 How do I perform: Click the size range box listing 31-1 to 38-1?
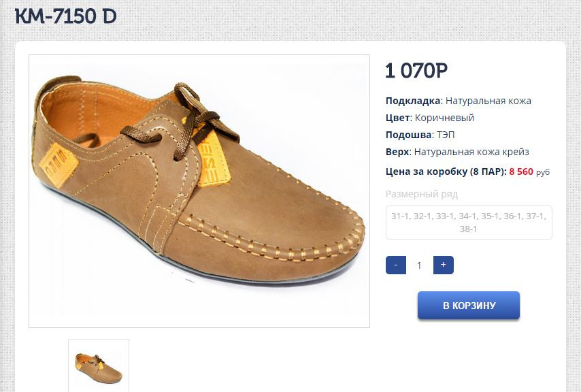pyautogui.click(x=469, y=223)
